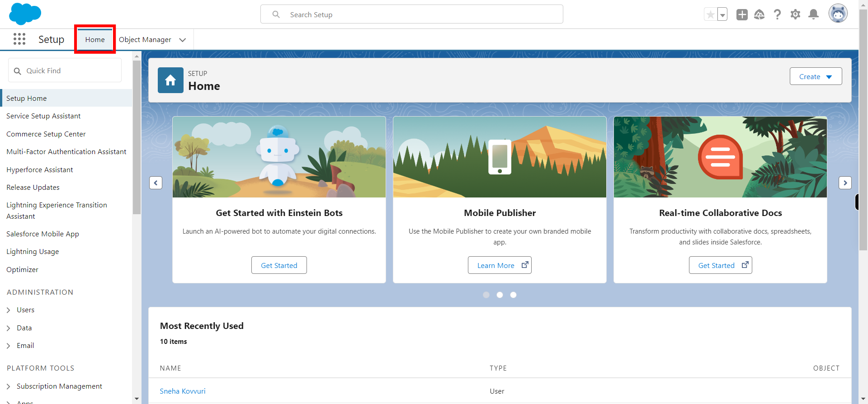Open Global Actions plus icon

[x=742, y=14]
